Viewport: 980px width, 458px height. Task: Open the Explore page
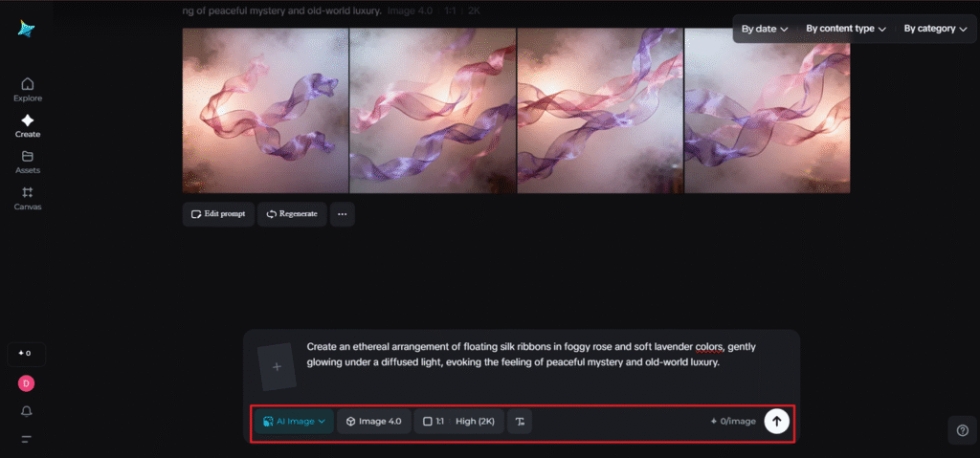27,89
